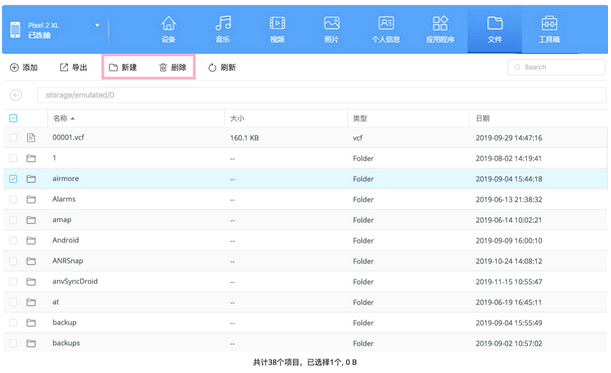Check the box for folder 1

pyautogui.click(x=13, y=158)
